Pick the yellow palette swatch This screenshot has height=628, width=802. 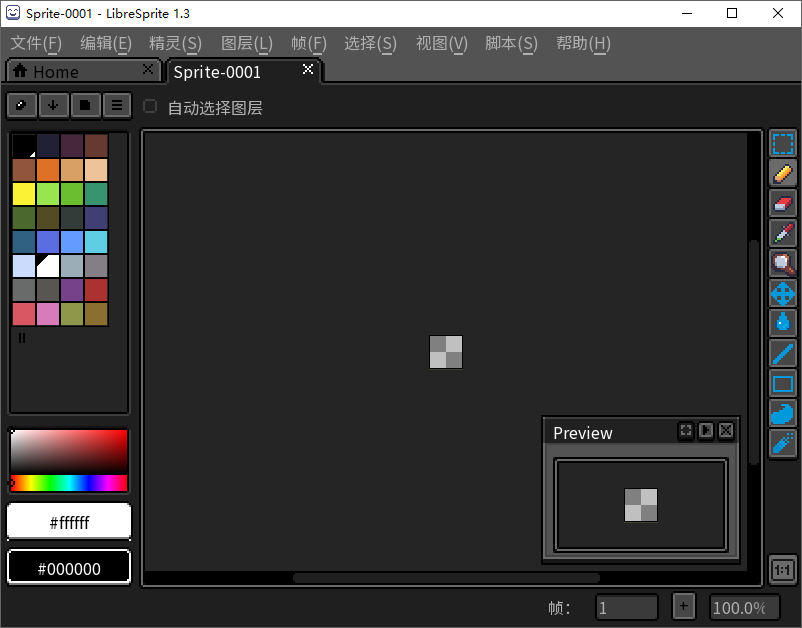pyautogui.click(x=24, y=194)
